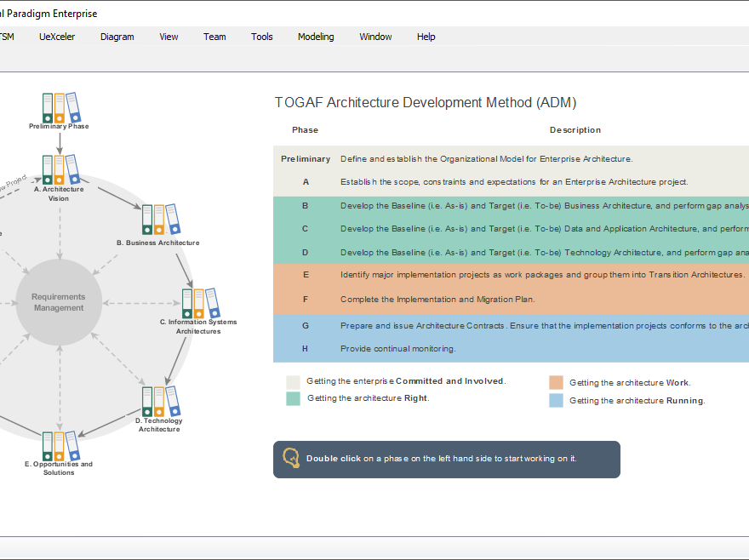Open the Diagram menu
Screen dimensions: 749x560
[x=117, y=37]
